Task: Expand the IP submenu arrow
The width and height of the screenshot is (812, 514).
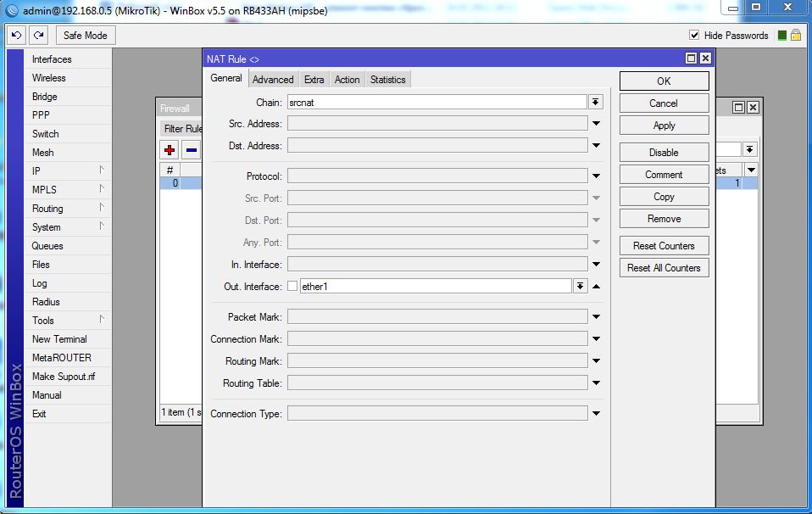Action: pyautogui.click(x=102, y=170)
